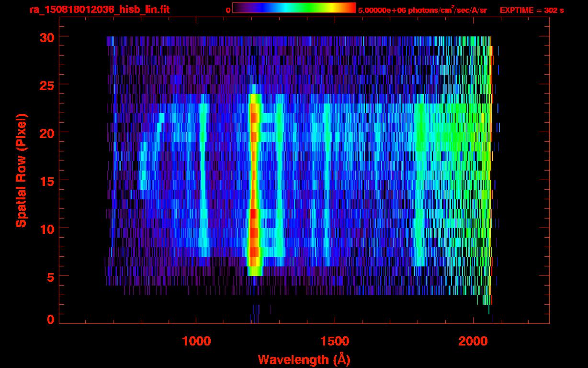588x368 pixels.
Task: Click the x-axis tick label 1500
Action: tap(335, 340)
